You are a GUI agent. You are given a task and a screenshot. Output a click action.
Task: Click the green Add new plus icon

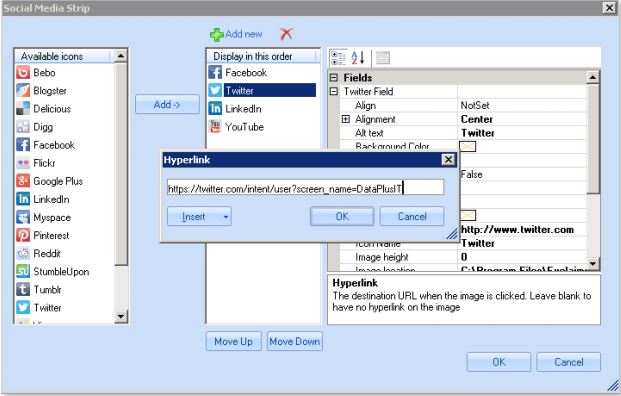pos(217,35)
